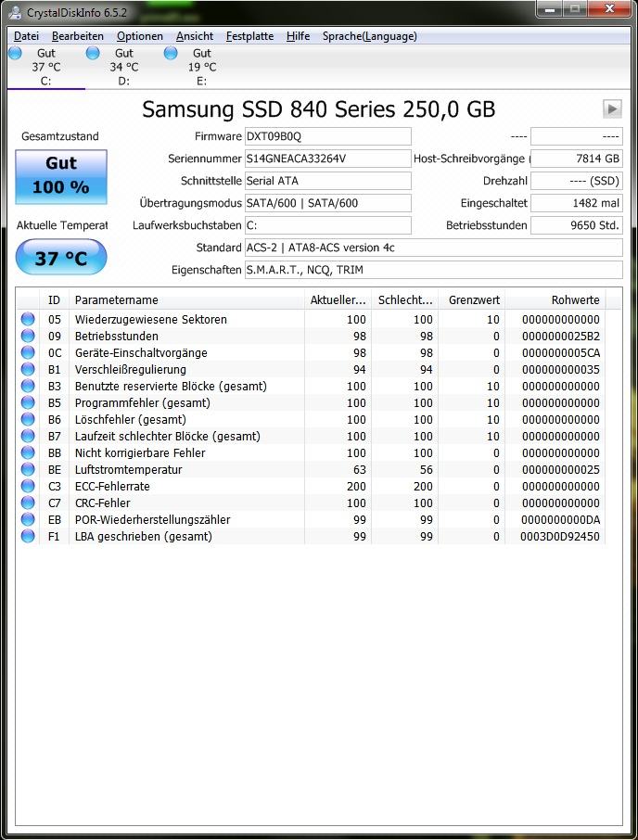Click status orb for POR-Wiederherstellungszähler
The image size is (638, 840).
(28, 519)
